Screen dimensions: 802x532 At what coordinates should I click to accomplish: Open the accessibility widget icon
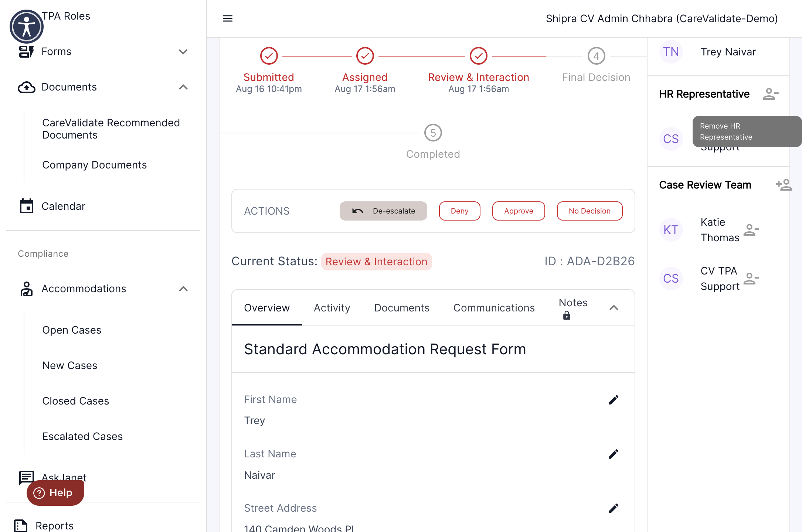coord(26,26)
